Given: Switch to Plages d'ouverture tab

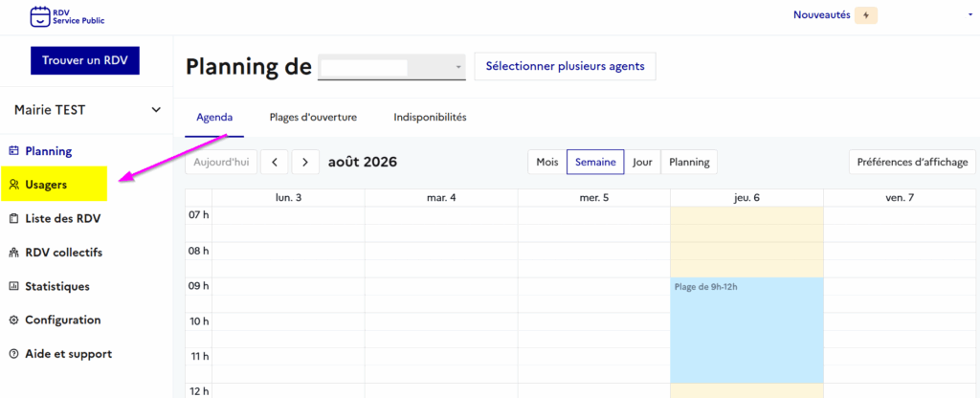Looking at the screenshot, I should pos(313,118).
